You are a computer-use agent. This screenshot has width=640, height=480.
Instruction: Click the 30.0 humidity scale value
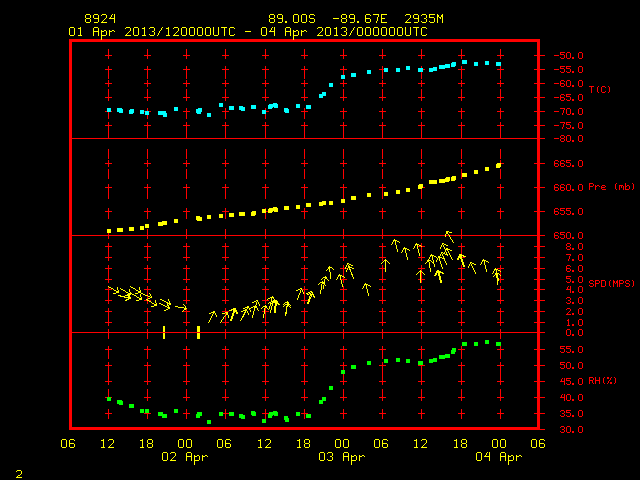(x=571, y=430)
